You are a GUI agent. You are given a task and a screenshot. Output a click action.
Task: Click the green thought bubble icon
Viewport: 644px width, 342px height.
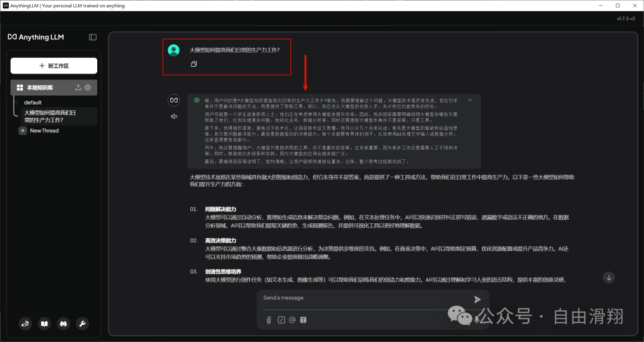[197, 100]
